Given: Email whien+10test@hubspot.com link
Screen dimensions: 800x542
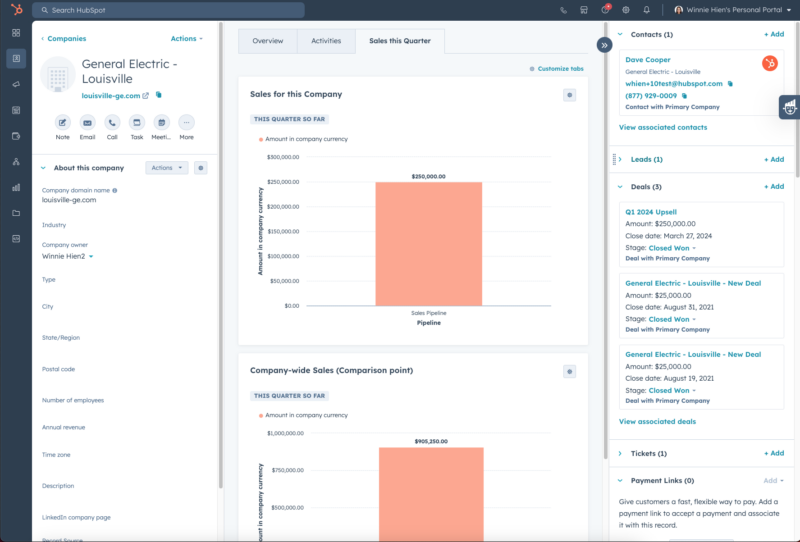Looking at the screenshot, I should tap(674, 84).
